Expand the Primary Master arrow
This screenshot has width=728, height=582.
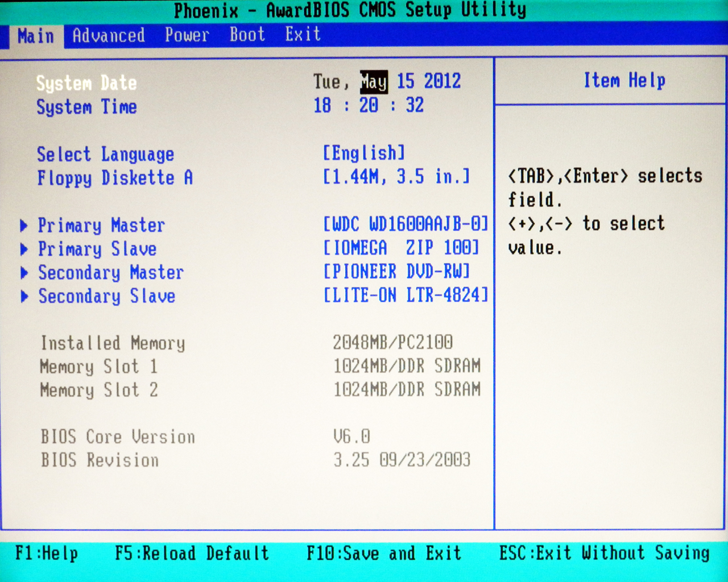24,226
